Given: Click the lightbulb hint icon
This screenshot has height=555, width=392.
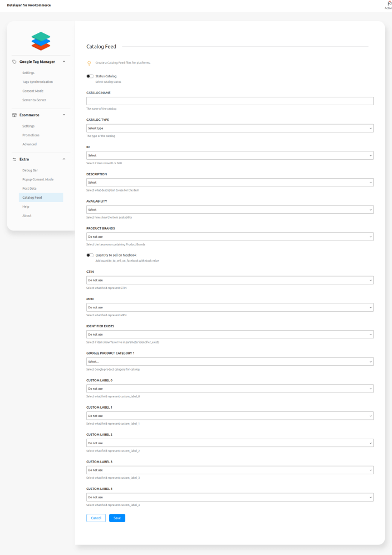Looking at the screenshot, I should point(89,63).
